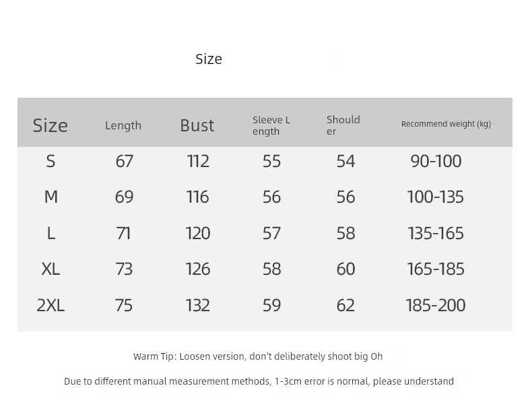
Task: Select the Sleeve Length column header
Action: pos(271,125)
